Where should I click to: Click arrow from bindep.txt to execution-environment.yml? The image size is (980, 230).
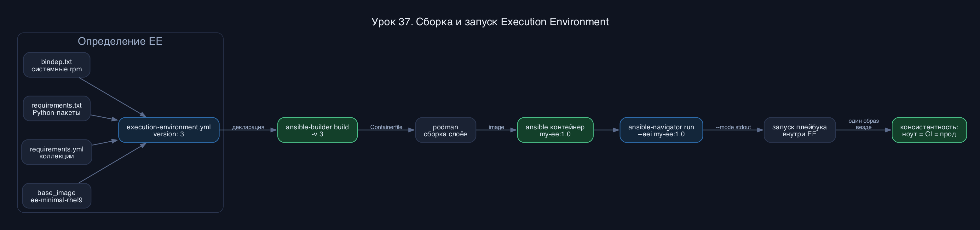pos(112,97)
